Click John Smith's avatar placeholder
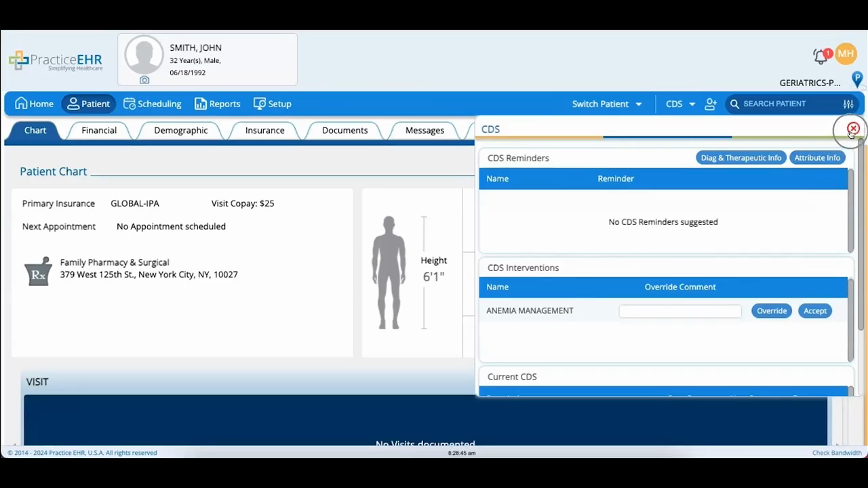The image size is (868, 488). (x=144, y=55)
